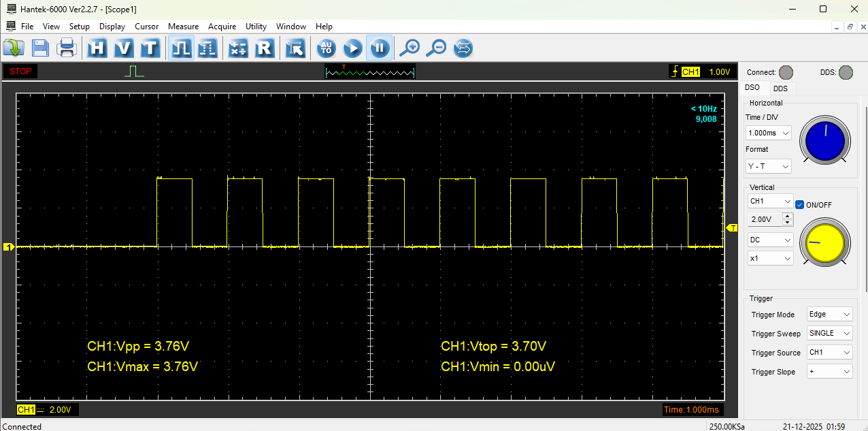This screenshot has height=431, width=868.
Task: Click the Vpp = 3.76V measurement
Action: (138, 347)
